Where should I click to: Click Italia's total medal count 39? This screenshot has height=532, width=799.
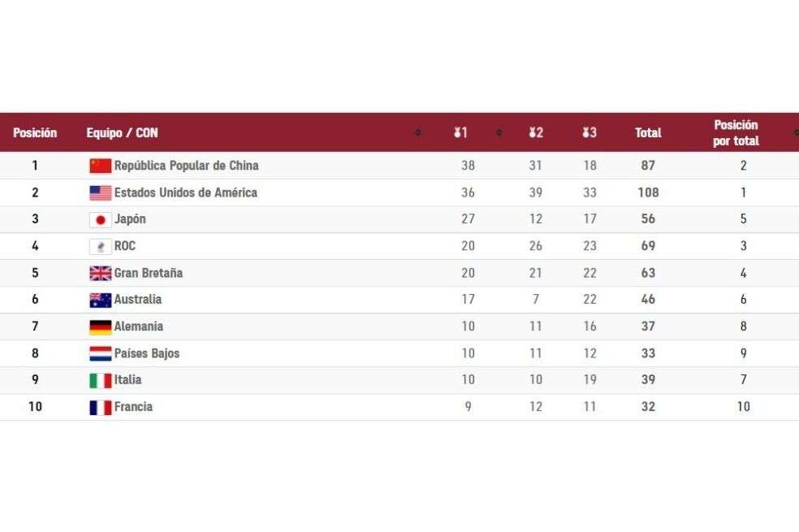coord(648,379)
